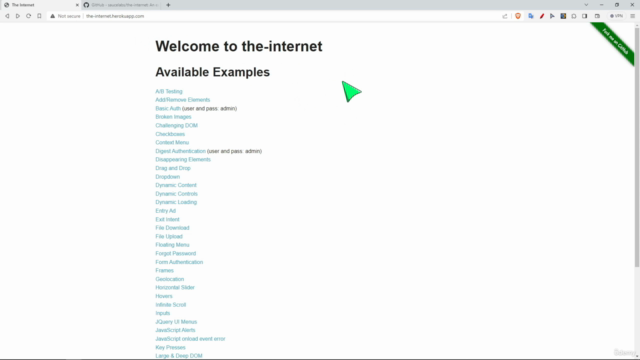
Task: Open the Floating Menu link
Action: point(172,245)
